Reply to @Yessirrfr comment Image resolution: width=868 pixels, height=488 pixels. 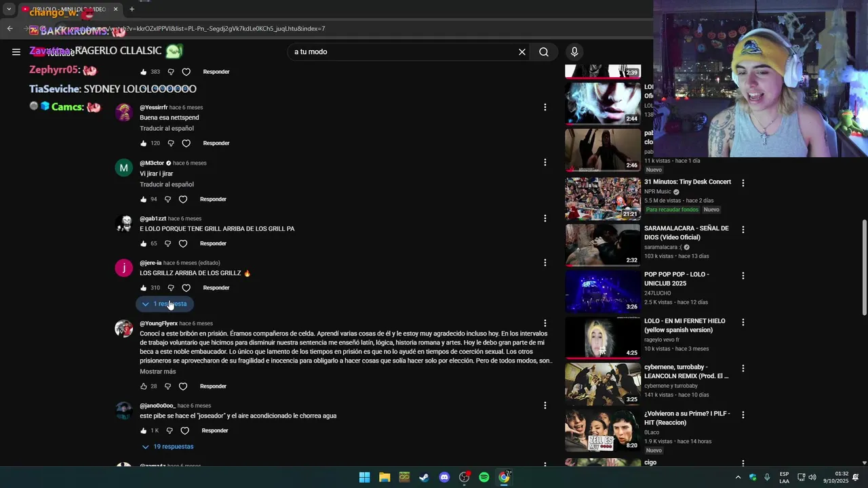[x=216, y=143]
